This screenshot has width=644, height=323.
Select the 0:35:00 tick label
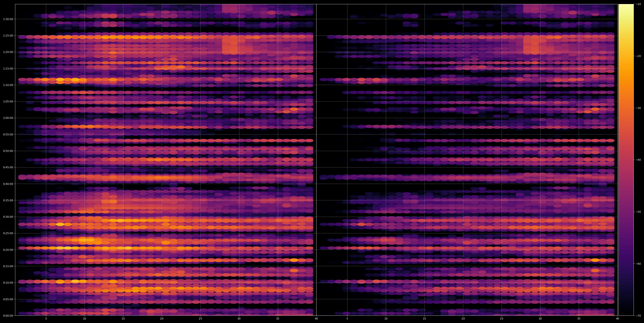pos(8,200)
